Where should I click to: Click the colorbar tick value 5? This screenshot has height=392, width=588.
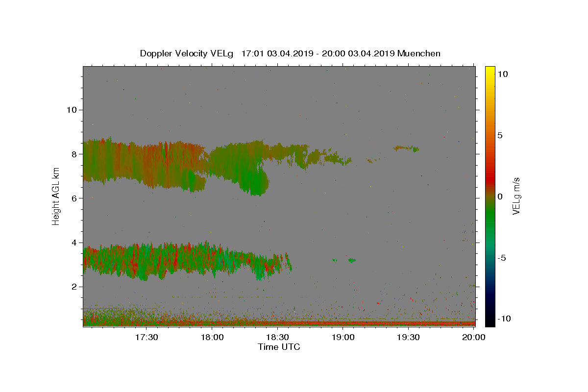[x=500, y=135]
